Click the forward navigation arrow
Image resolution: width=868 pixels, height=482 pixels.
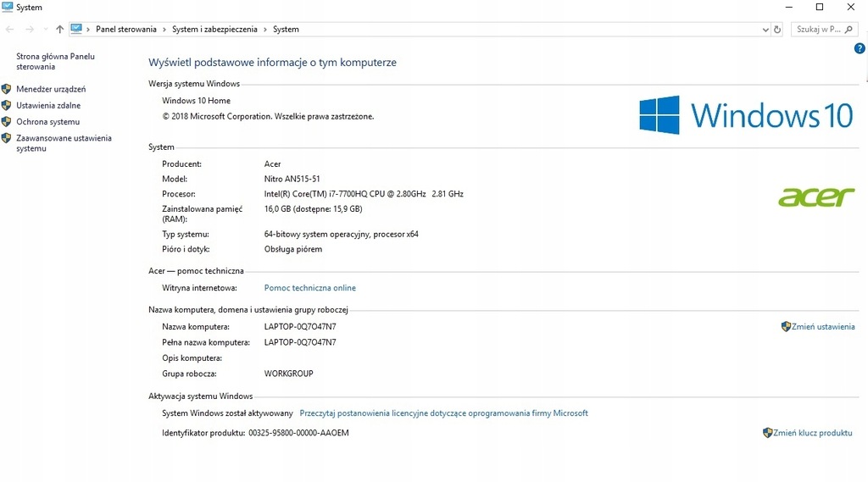(30, 30)
